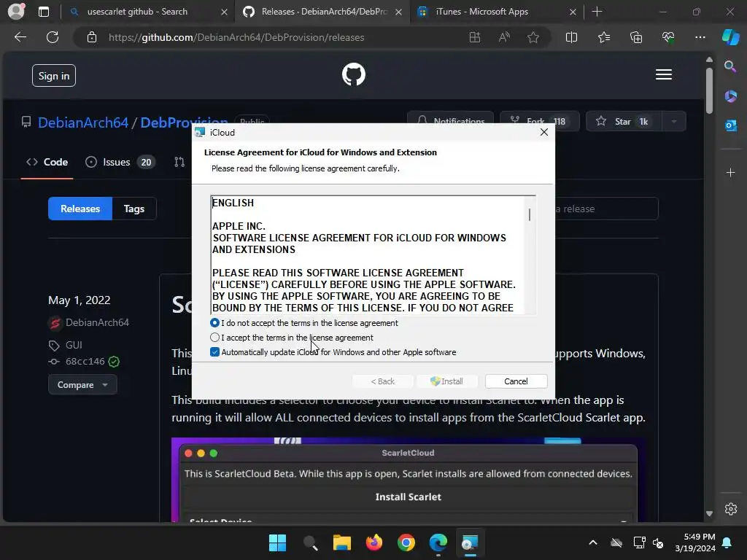
Task: Switch to usescarlet github Search browser tab
Action: pyautogui.click(x=136, y=12)
